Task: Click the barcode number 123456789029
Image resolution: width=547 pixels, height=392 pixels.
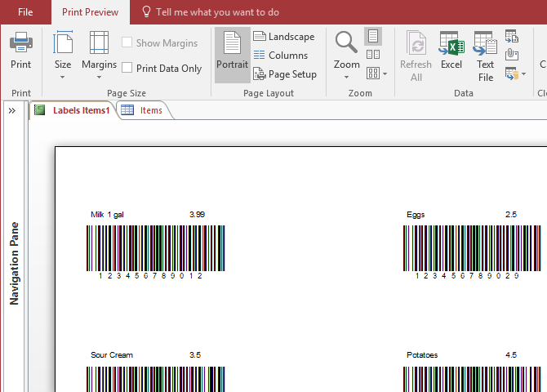Action: pos(467,276)
